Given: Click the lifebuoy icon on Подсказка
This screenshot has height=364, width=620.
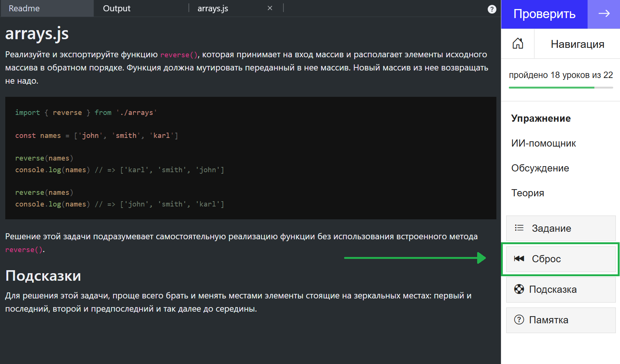Looking at the screenshot, I should point(519,289).
